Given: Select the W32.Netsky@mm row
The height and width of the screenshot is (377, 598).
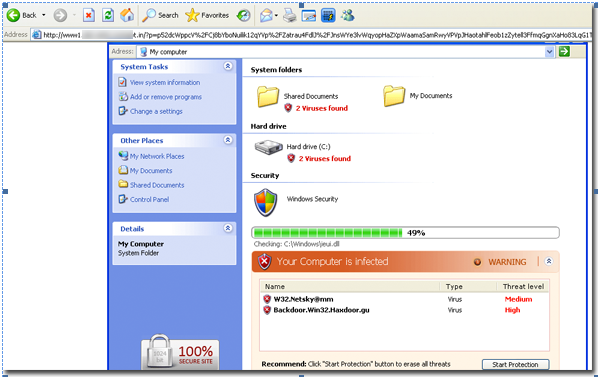Looking at the screenshot, I should [404, 299].
